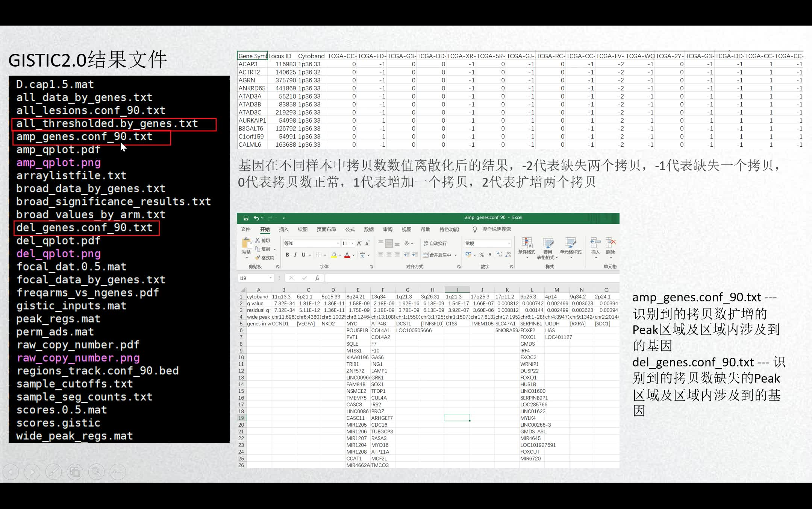
Task: Toggle Underline formatting in Excel
Action: click(x=304, y=255)
